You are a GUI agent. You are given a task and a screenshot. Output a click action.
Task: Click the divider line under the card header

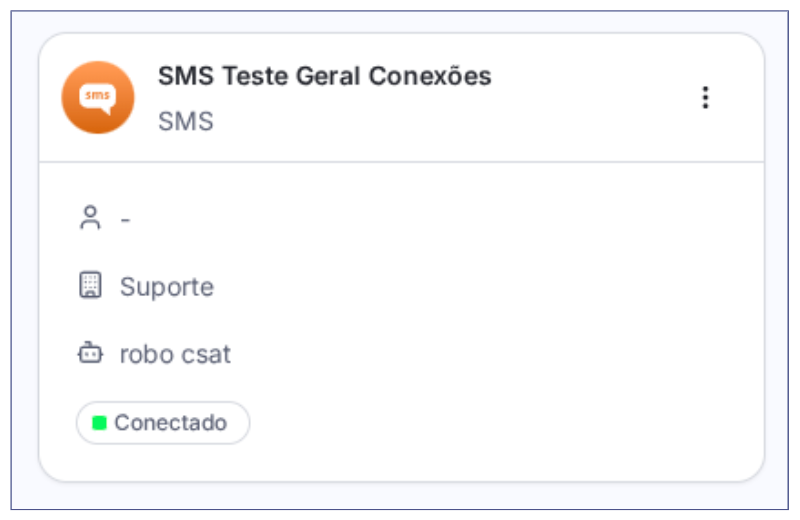coord(400,162)
